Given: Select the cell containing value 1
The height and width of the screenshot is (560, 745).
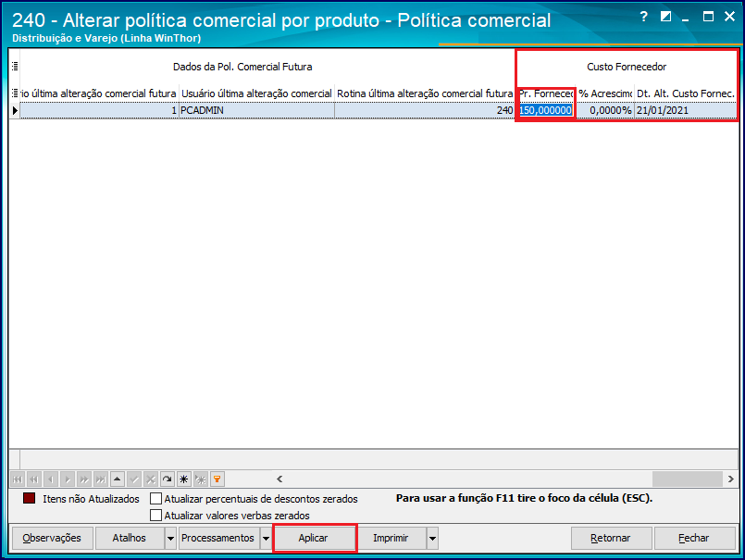Looking at the screenshot, I should (x=99, y=110).
